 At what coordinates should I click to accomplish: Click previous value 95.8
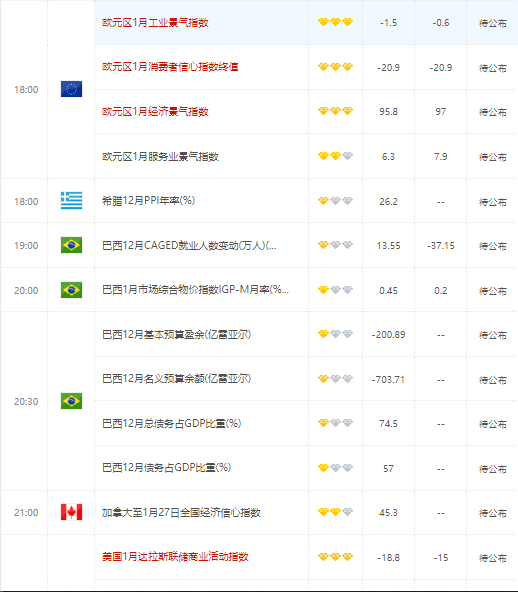[388, 112]
